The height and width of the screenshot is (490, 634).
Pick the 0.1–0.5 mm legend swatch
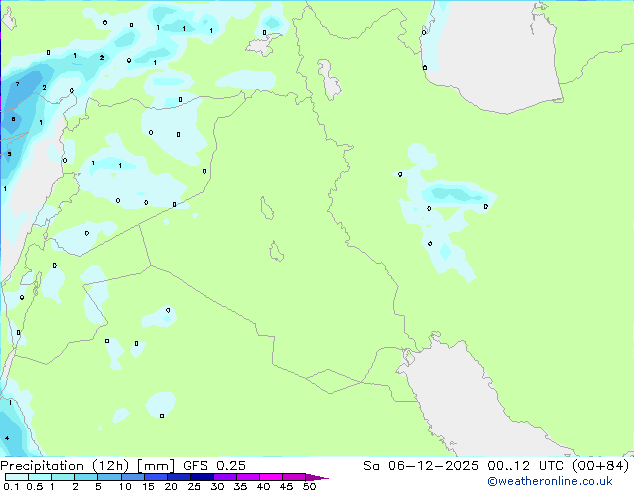(17, 477)
